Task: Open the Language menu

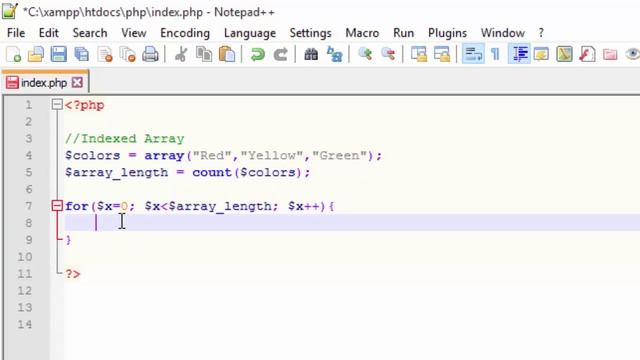Action: click(x=250, y=33)
